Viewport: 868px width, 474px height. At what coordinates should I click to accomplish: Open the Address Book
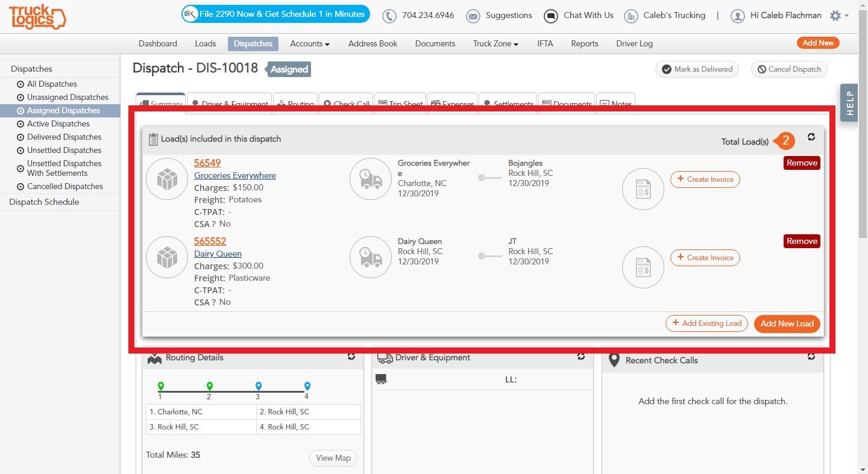[373, 43]
